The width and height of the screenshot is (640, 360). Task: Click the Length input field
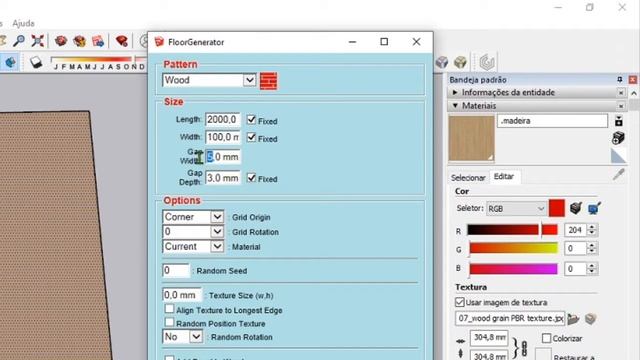(x=222, y=120)
